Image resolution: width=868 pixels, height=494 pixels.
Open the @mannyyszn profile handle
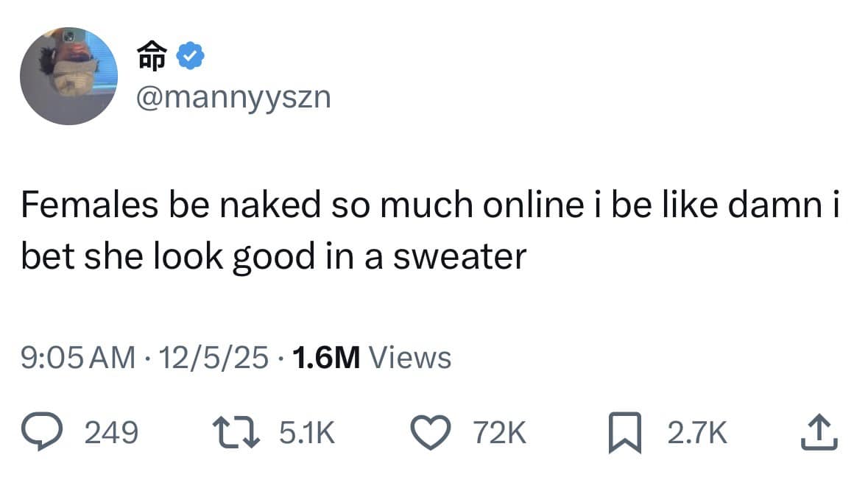point(234,96)
